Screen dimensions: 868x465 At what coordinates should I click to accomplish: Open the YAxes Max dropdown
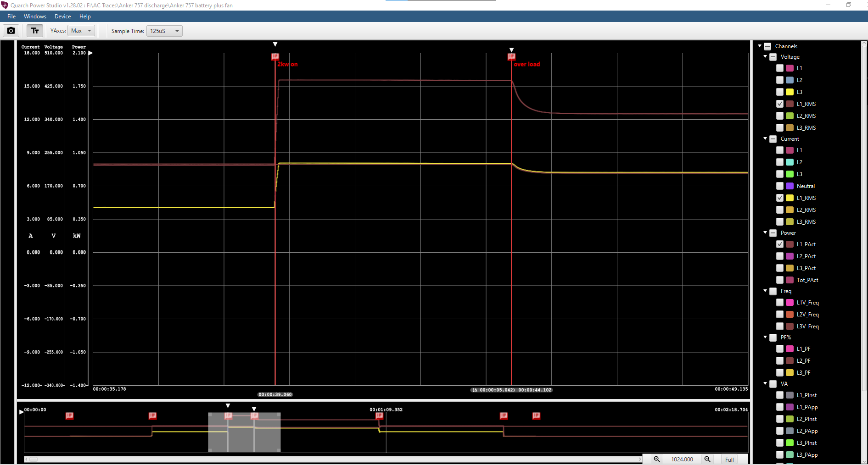click(81, 31)
